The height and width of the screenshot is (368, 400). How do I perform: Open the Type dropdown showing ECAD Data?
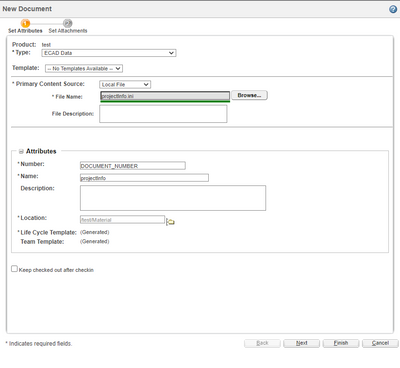[109, 53]
